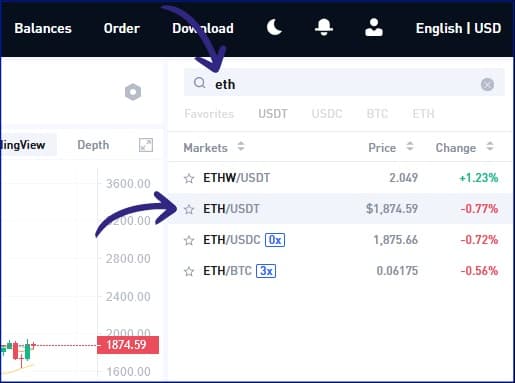The image size is (515, 383).
Task: Switch to the USDT market tab
Action: pos(273,114)
